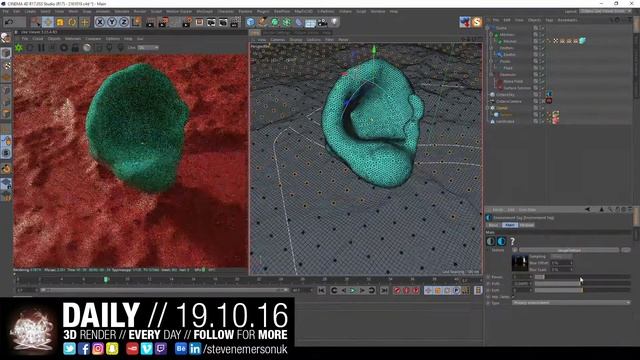The image size is (640, 360).
Task: Toggle the Y axis lock
Action: coord(111,22)
